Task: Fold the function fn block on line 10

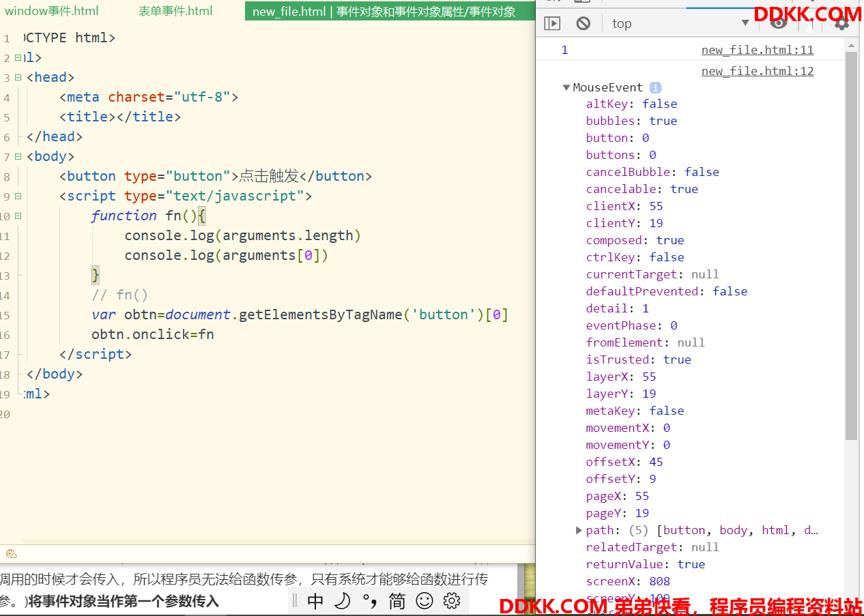Action: (18, 216)
